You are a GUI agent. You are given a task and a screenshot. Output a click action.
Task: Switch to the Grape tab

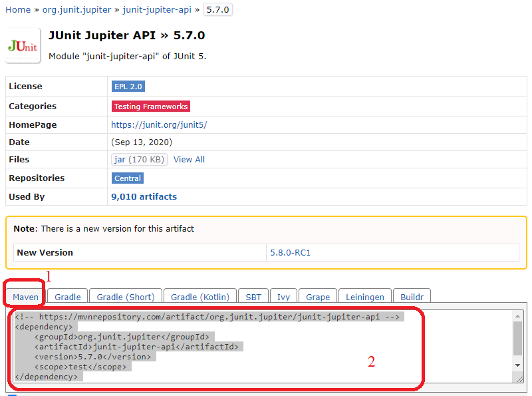(318, 297)
